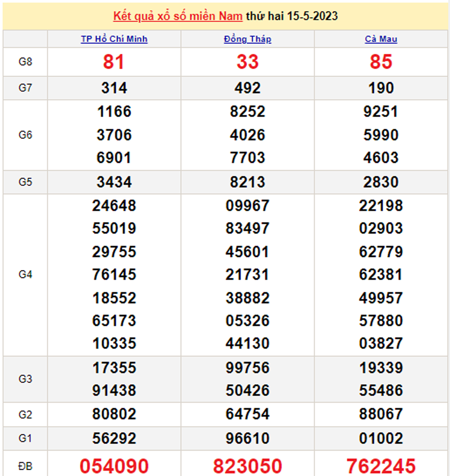450x476 pixels.
Task: Click G4 number 62381
Action: pyautogui.click(x=381, y=275)
